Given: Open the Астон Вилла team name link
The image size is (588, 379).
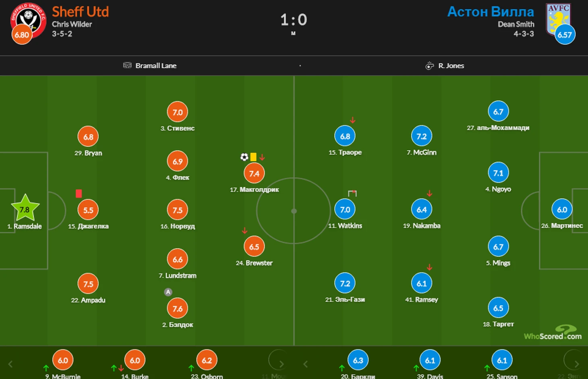Looking at the screenshot, I should [x=491, y=12].
